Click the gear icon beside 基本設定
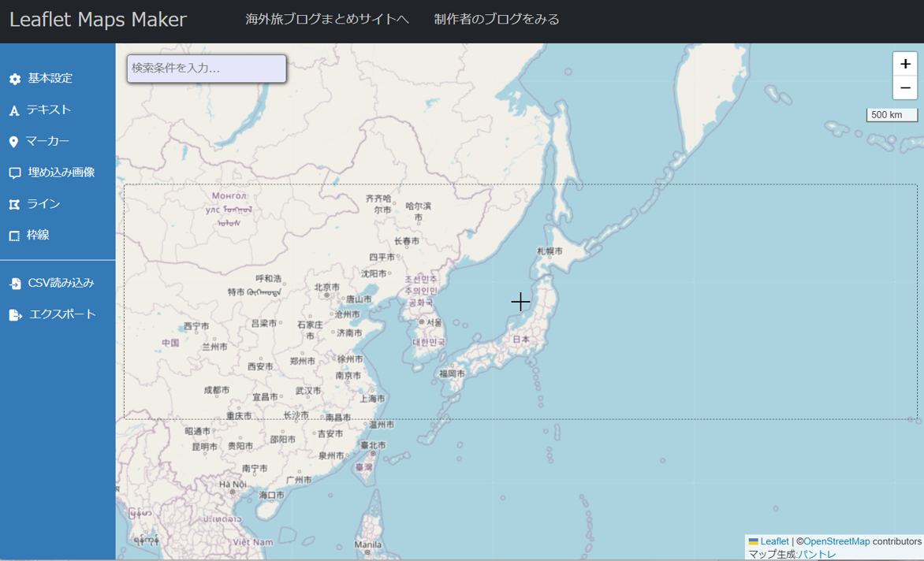This screenshot has height=561, width=924. (x=15, y=79)
